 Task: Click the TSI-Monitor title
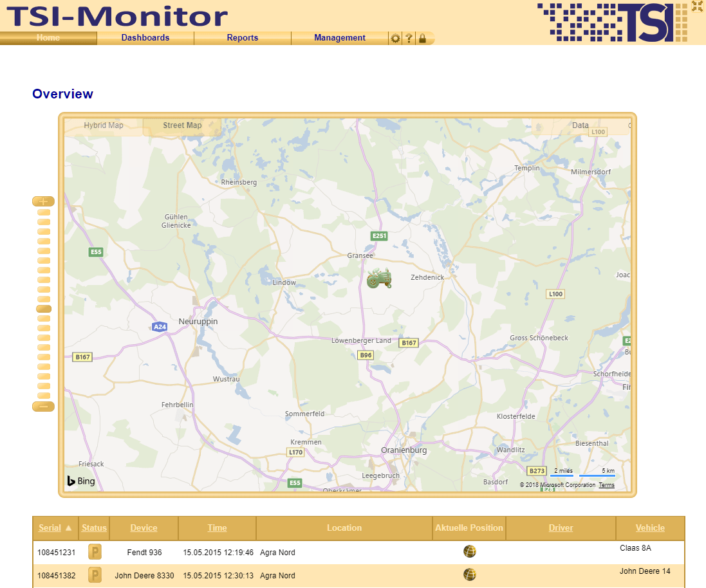click(117, 17)
